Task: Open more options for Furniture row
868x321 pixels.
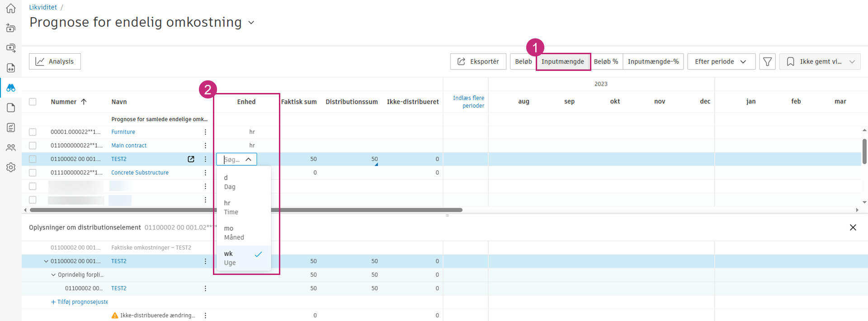Action: (205, 132)
